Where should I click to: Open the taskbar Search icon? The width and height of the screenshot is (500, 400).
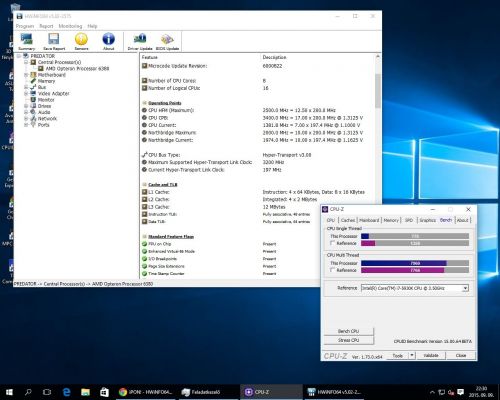click(28, 392)
